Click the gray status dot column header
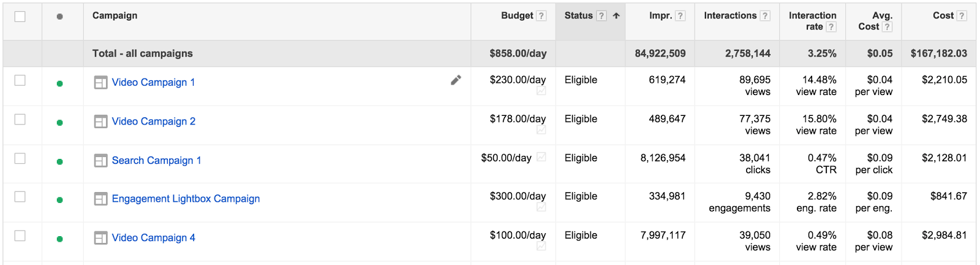980x265 pixels. [x=59, y=17]
